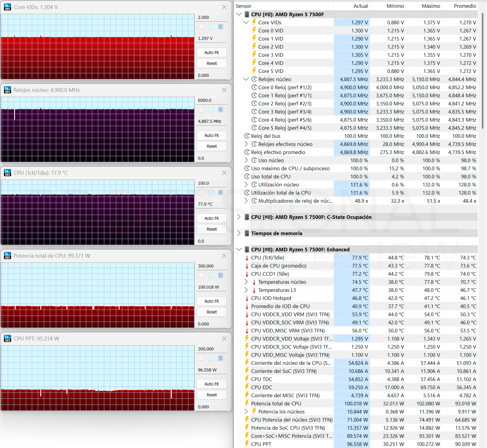Image resolution: width=487 pixels, height=448 pixels.
Task: Click chip icon beside Tiempos de memoria
Action: (x=247, y=233)
